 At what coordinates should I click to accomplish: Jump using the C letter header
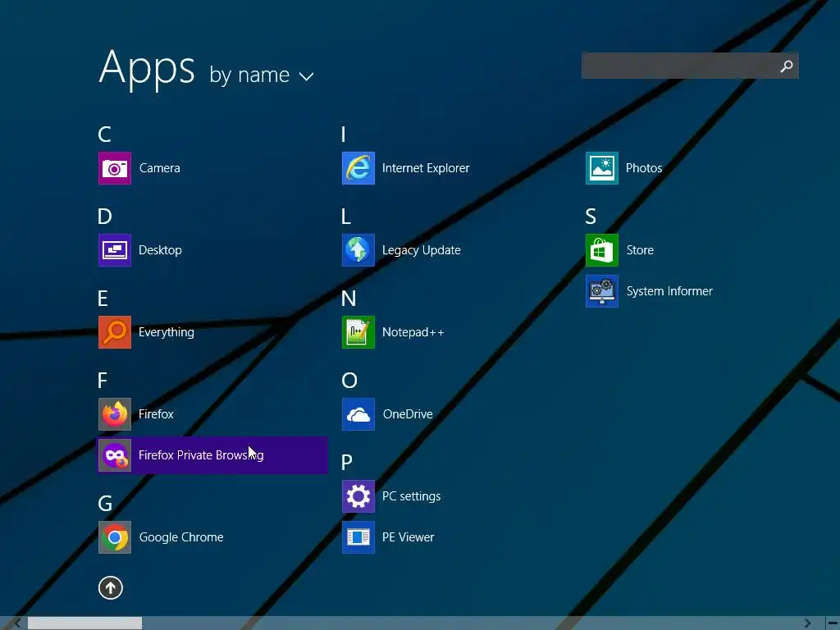tap(104, 135)
